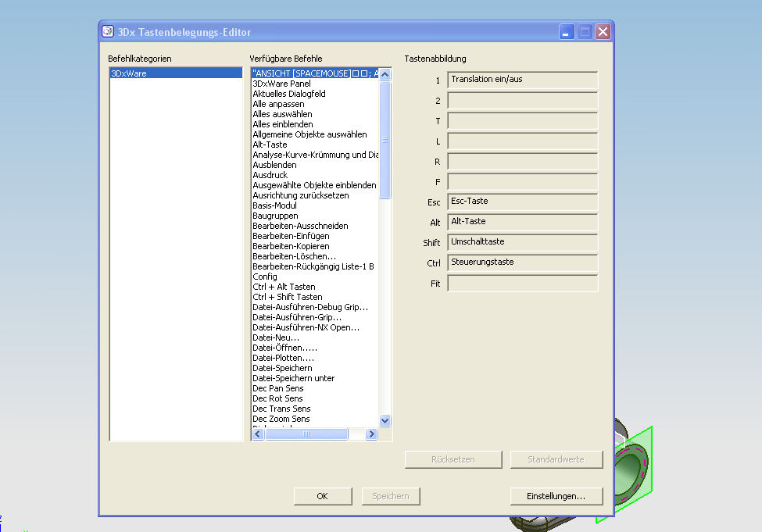
Task: Select "Dec Pan Sens" command
Action: (314, 389)
